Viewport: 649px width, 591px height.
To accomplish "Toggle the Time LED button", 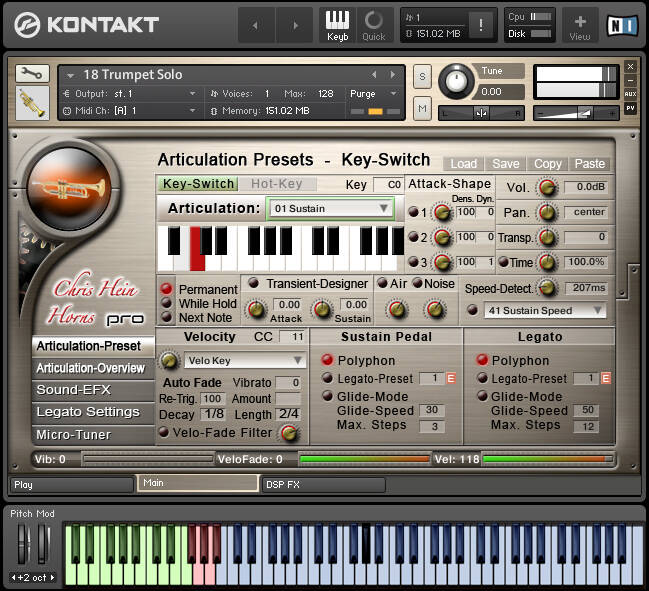I will click(x=503, y=262).
